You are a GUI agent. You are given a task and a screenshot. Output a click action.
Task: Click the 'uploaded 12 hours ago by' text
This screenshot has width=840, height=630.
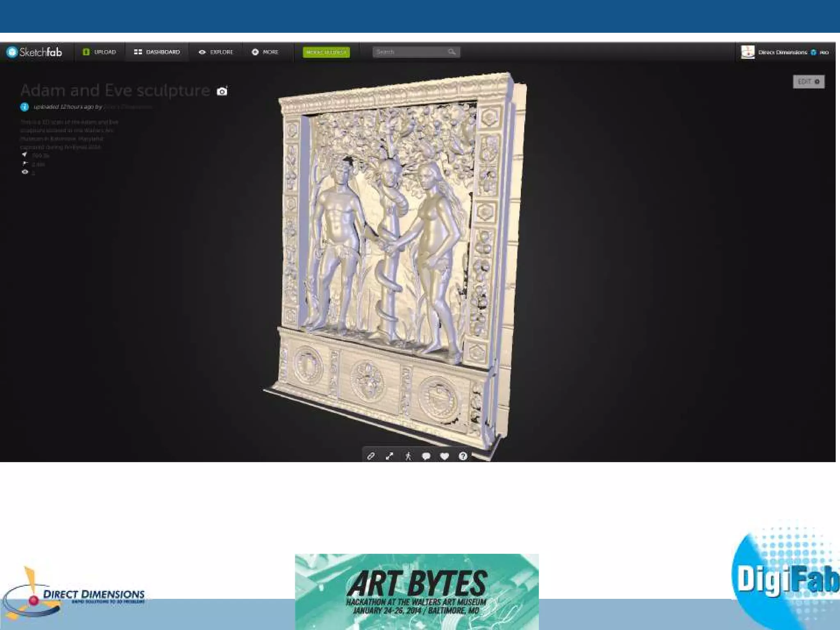point(68,107)
